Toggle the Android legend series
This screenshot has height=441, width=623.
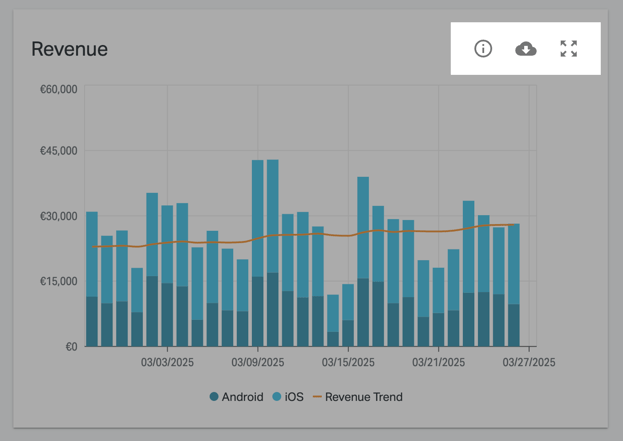(236, 397)
